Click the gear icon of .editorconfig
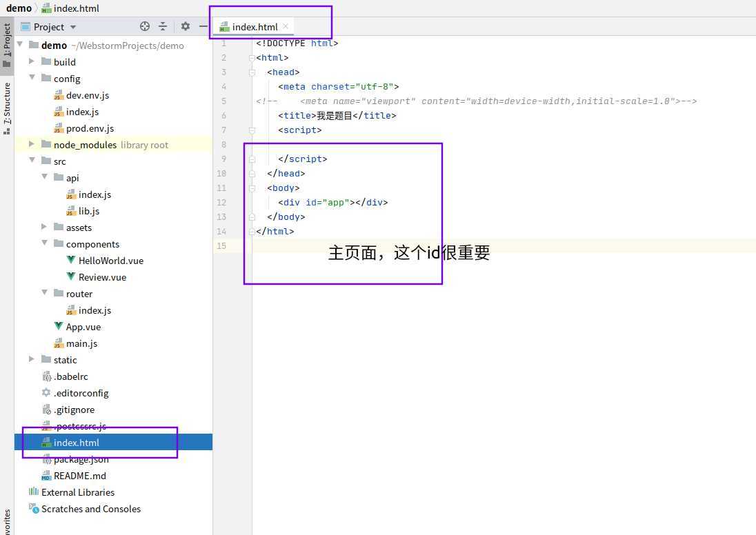This screenshot has height=535, width=756. point(46,392)
